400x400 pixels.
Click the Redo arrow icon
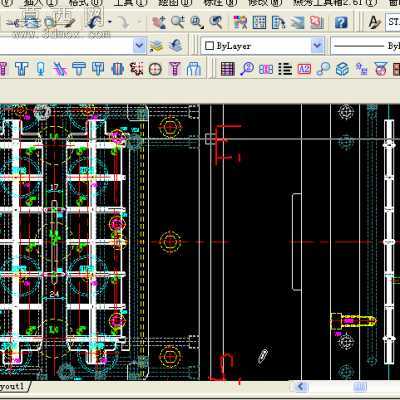[124, 22]
